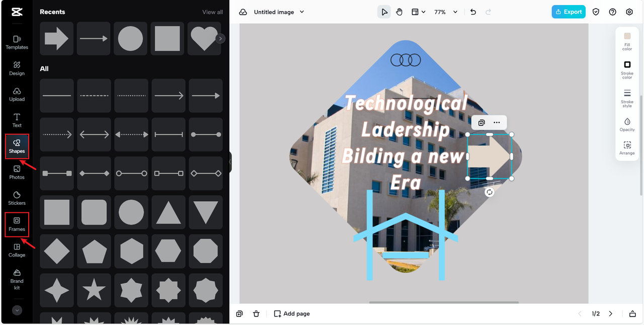Select the three-ring logo on the canvas
This screenshot has width=644, height=325.
click(x=406, y=60)
